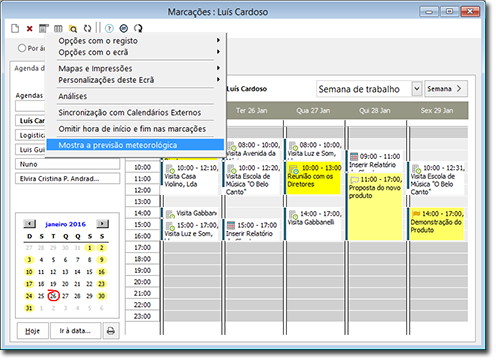Image resolution: width=496 pixels, height=362 pixels.
Task: Select the Logistica agenda entry
Action: (x=31, y=135)
